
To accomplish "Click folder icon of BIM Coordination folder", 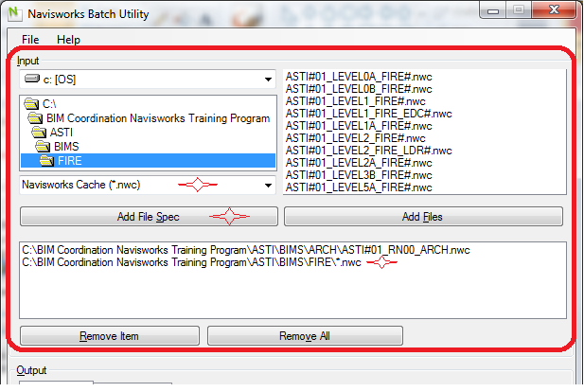I will click(35, 118).
